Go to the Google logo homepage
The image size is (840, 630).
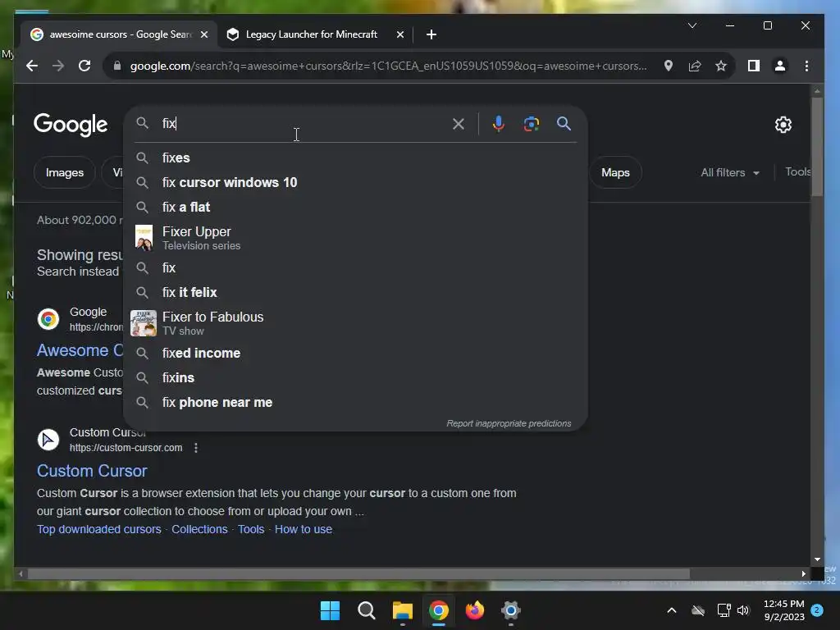click(x=71, y=125)
